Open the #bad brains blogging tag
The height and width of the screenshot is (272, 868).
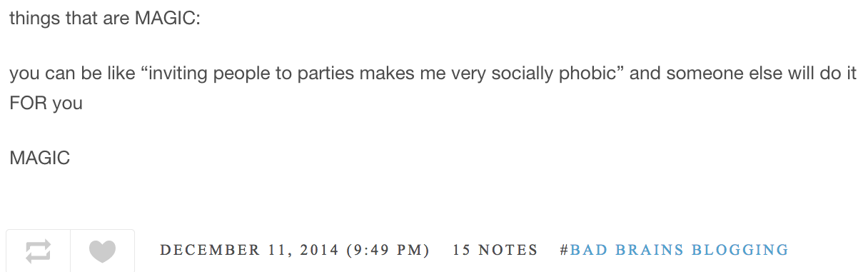(675, 250)
